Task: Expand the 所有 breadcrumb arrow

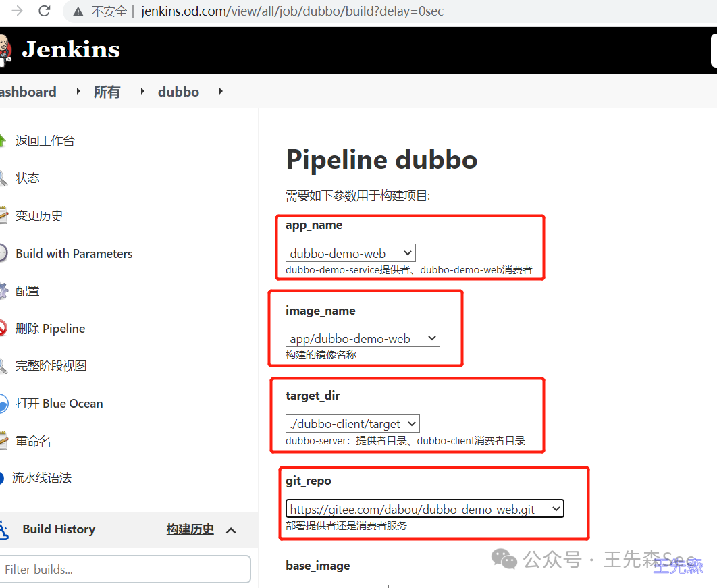Action: click(142, 91)
